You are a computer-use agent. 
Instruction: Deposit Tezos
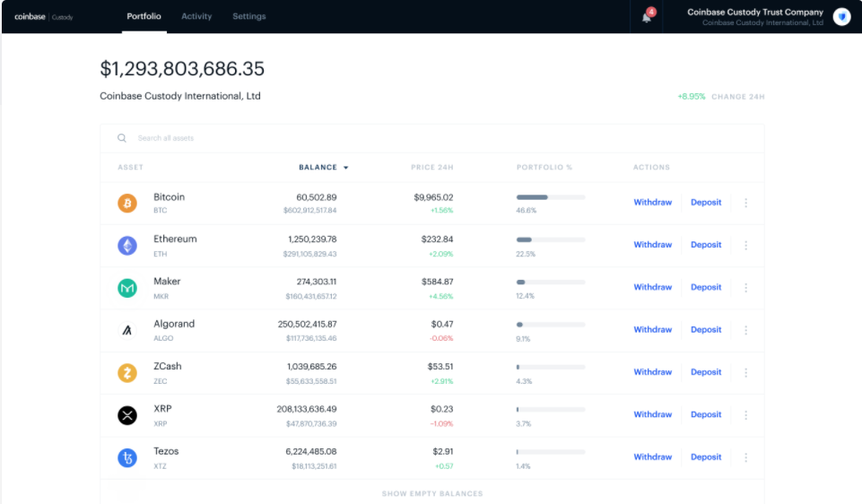coord(706,456)
